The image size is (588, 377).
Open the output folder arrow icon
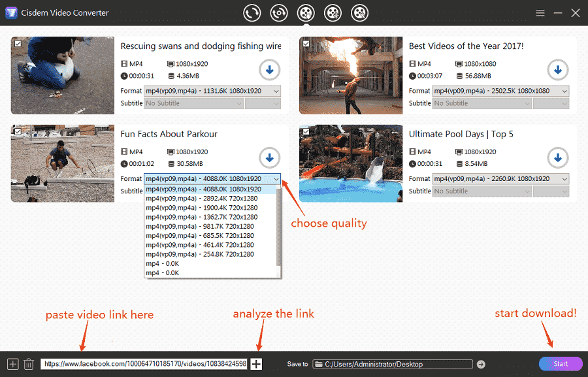[481, 364]
